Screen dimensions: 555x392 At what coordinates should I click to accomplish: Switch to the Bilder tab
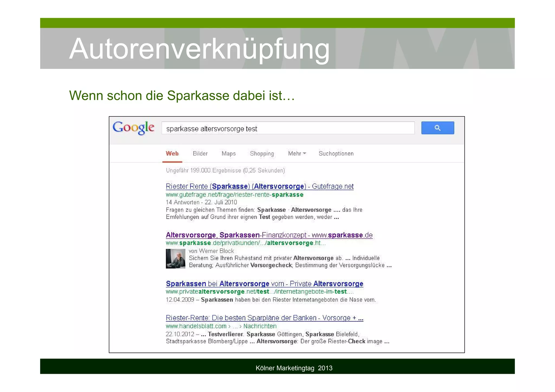[200, 154]
